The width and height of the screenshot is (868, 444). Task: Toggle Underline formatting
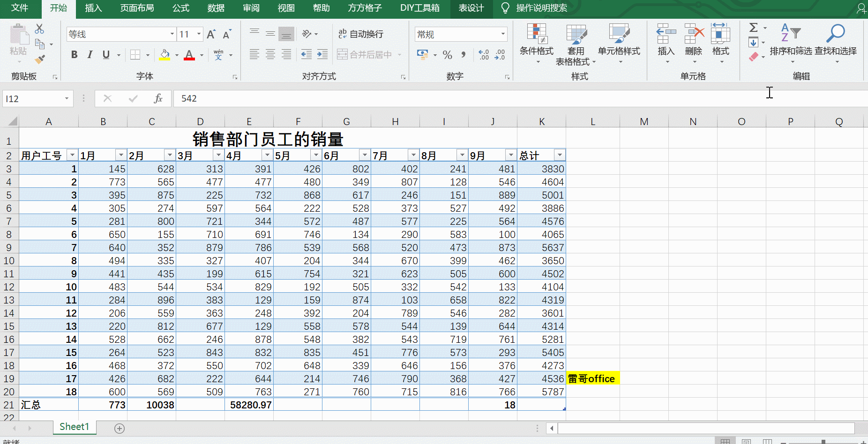(106, 55)
